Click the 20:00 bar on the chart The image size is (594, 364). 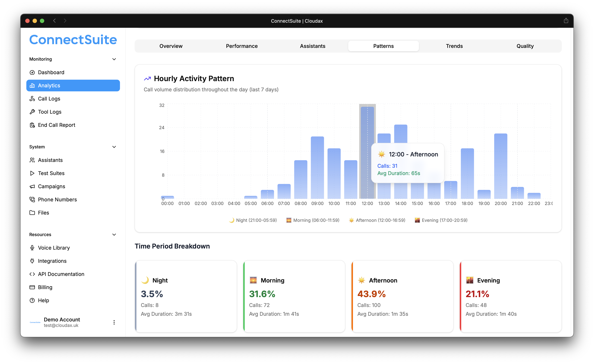coord(501,166)
